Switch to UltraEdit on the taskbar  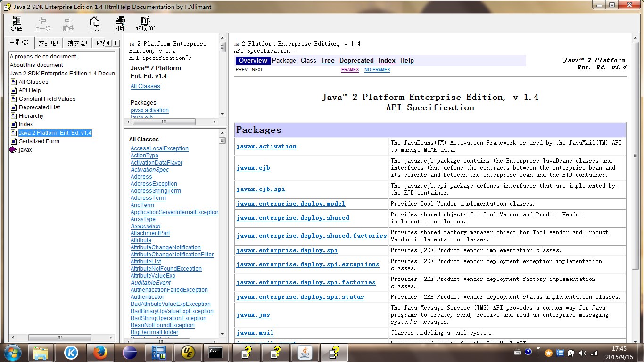188,352
